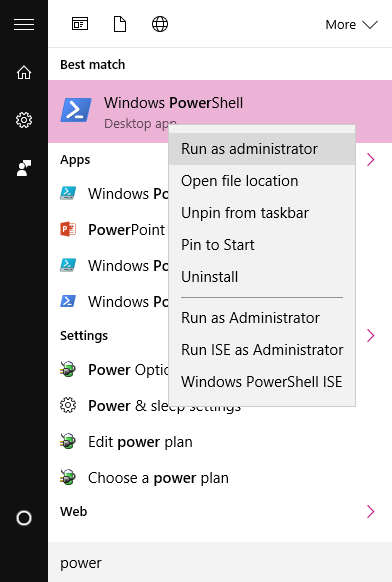This screenshot has width=392, height=582.
Task: Open Power & sleep settings result
Action: point(164,406)
